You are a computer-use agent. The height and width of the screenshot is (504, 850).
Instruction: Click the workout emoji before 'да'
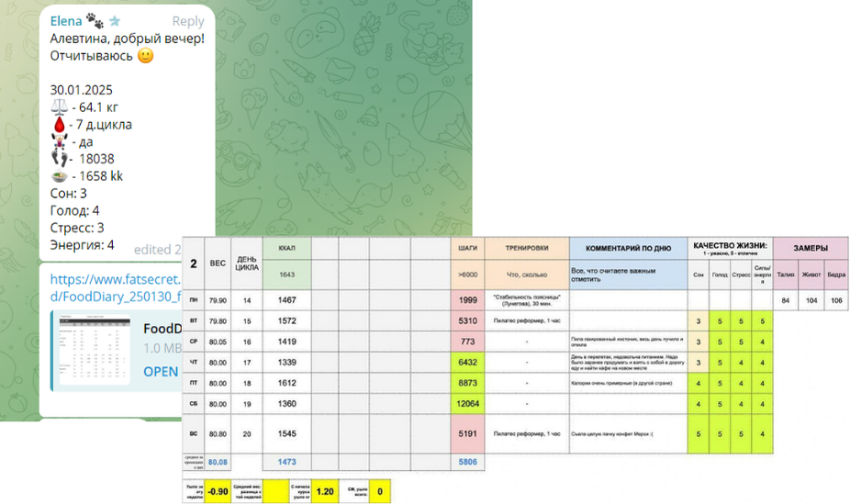point(59,141)
